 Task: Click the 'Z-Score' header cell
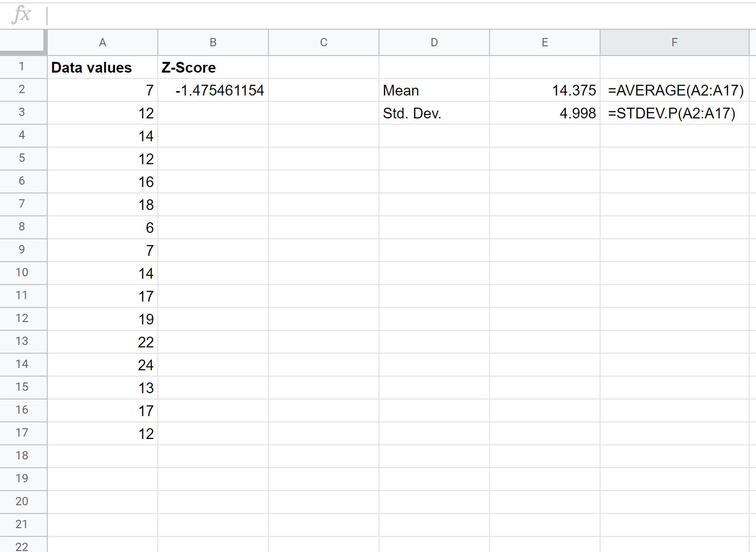click(x=213, y=67)
